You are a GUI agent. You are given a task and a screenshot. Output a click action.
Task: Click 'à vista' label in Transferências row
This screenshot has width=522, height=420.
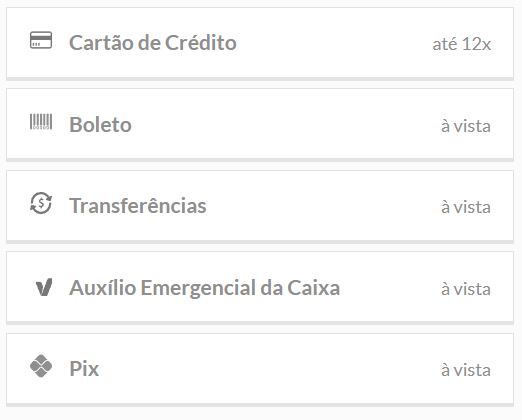pos(466,207)
